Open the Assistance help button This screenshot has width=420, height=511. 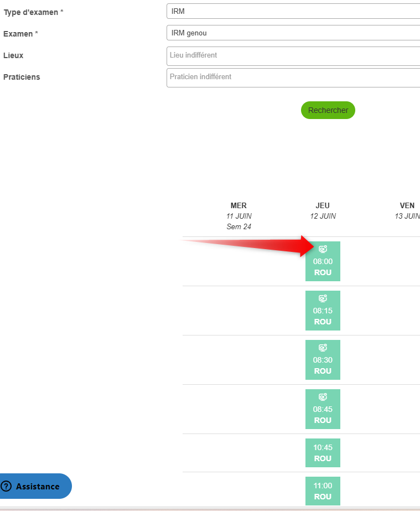[x=35, y=486]
